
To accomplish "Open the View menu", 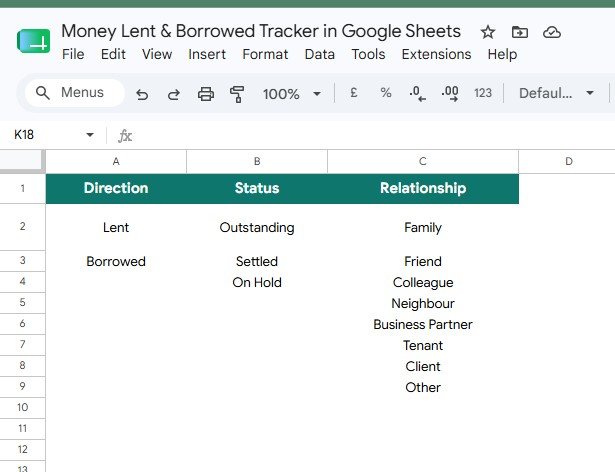I will tap(157, 54).
